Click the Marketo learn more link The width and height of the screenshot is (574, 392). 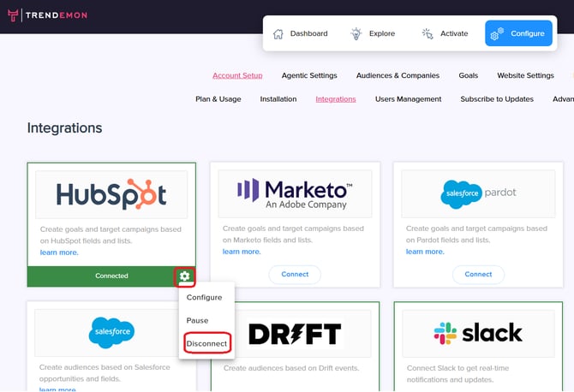pyautogui.click(x=242, y=252)
